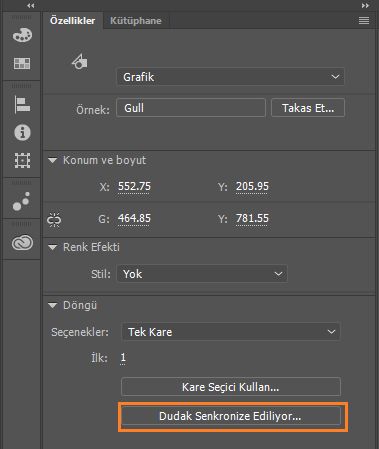Collapse the icon dock using double left arrows
Screen dimensions: 379x449
pyautogui.click(x=31, y=6)
